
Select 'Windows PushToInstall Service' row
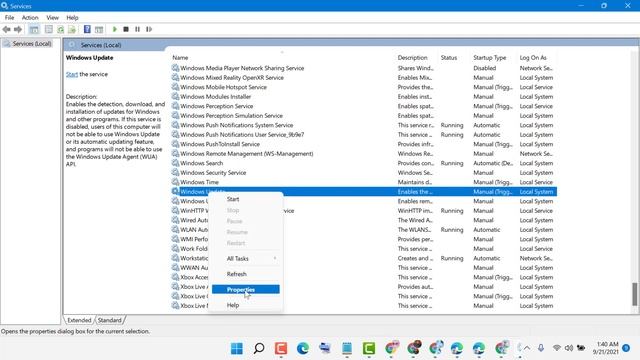363,144
